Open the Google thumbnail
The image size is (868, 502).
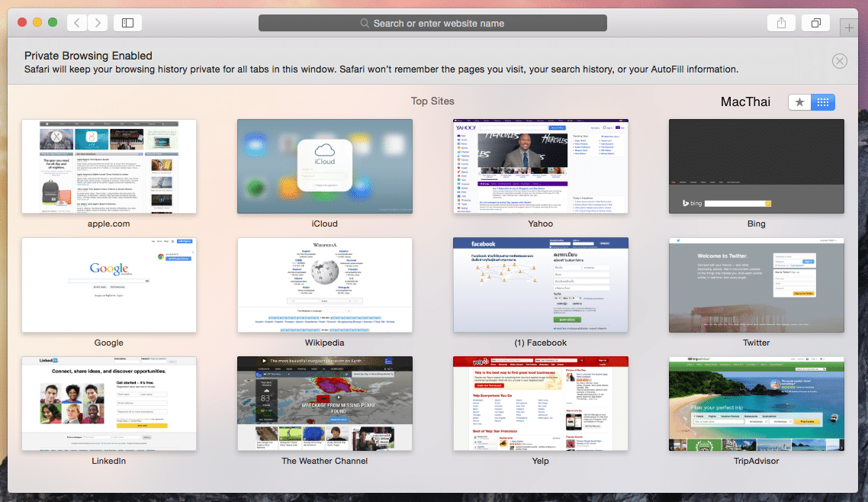pos(109,285)
